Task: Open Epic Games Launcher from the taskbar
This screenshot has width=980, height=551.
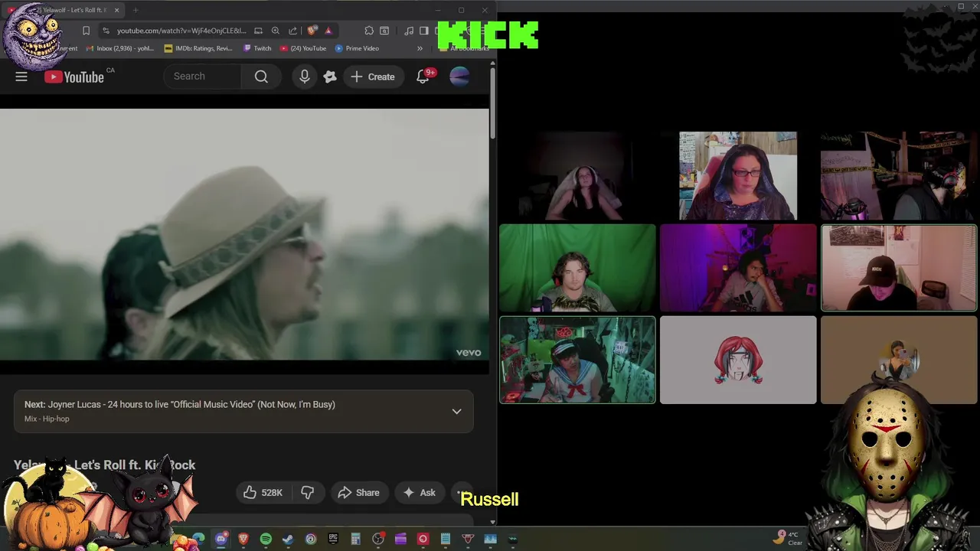Action: 333,539
